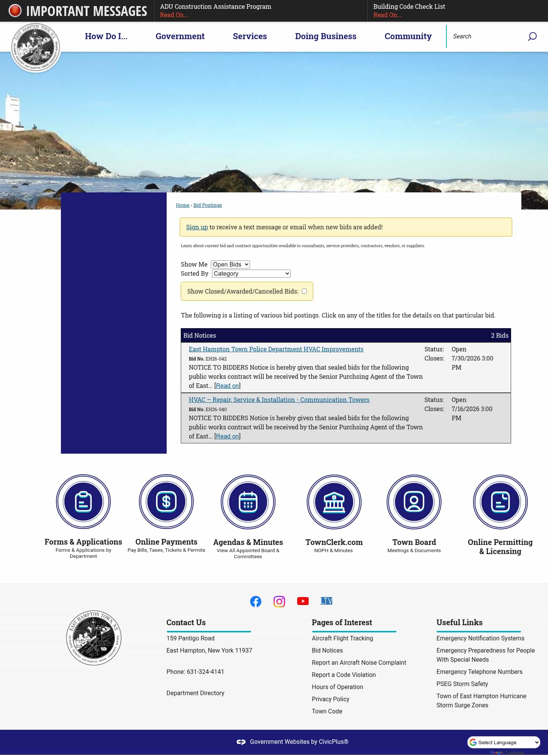The height and width of the screenshot is (756, 548).
Task: Click Read on for bid EH26-040
Action: 228,436
